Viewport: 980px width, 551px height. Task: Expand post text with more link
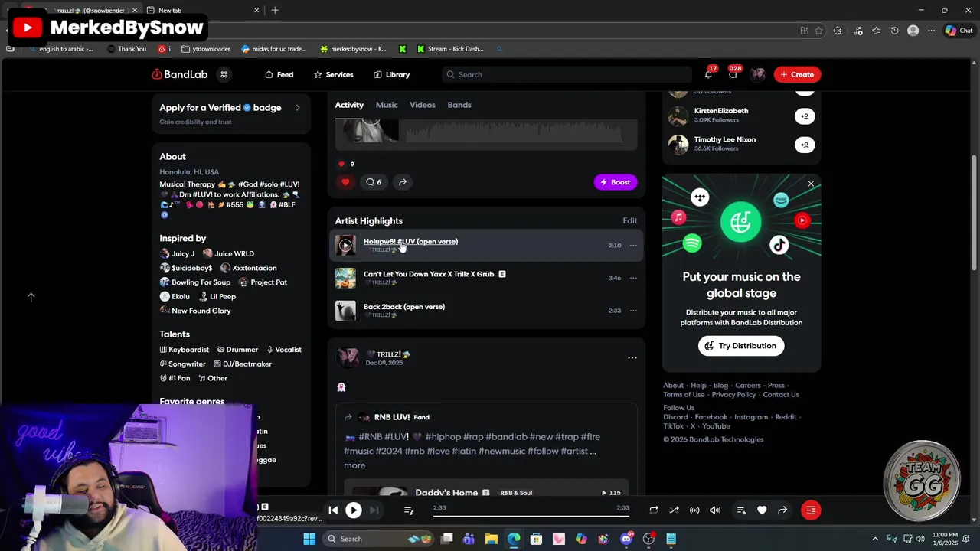354,465
